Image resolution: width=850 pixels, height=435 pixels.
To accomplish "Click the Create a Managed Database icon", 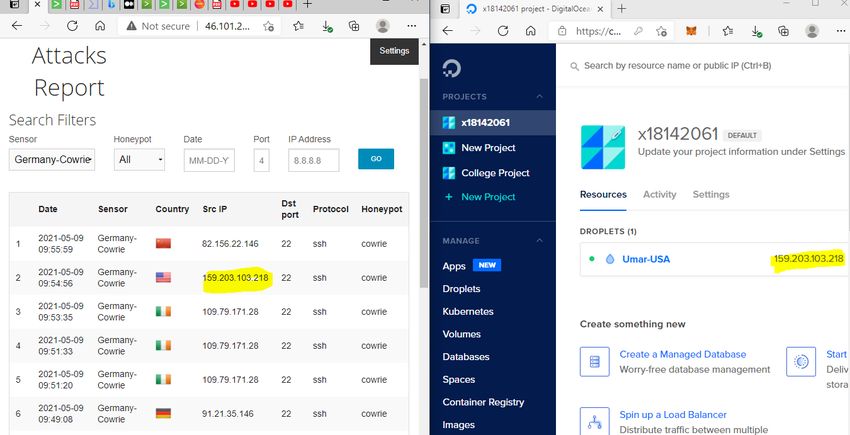I will coord(595,361).
